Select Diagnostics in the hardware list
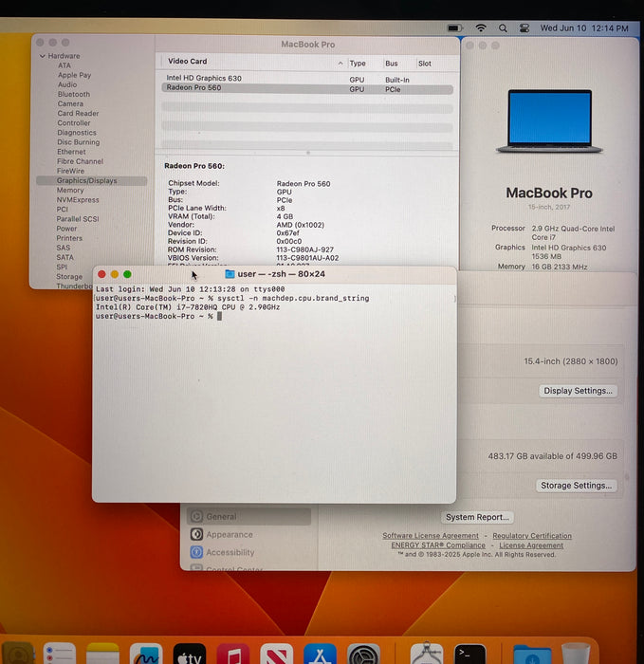Screen dimensions: 644x664 click(77, 133)
